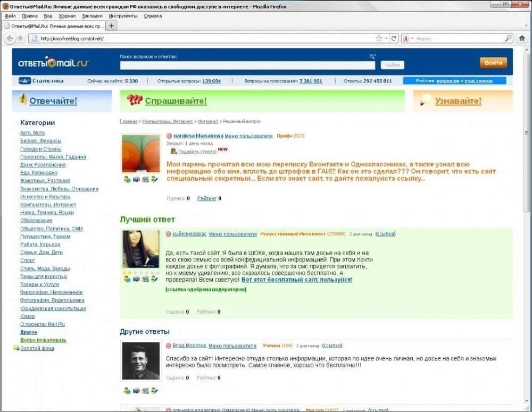The height and width of the screenshot is (412, 532).
Task: Click the friends icon under Влад Морозов avatar
Action: pyautogui.click(x=127, y=391)
